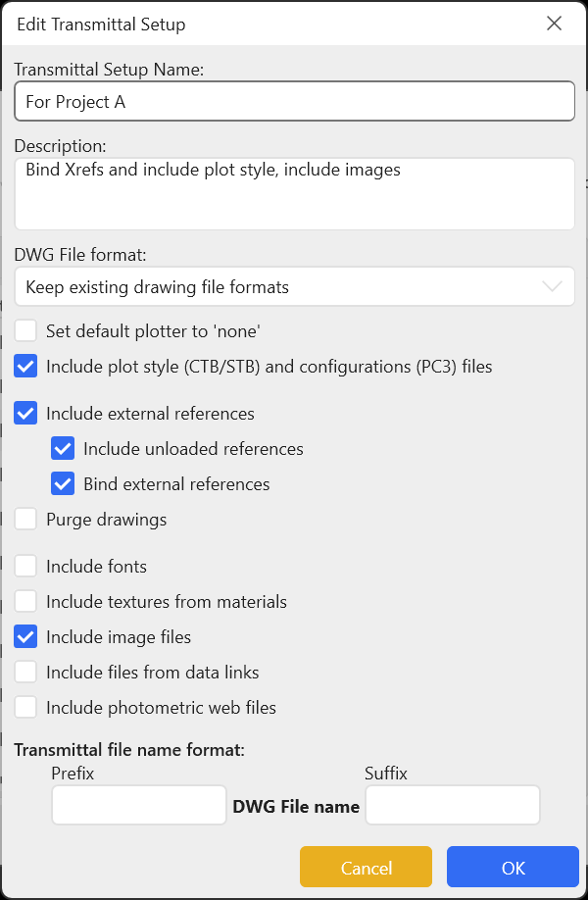Click the Suffix input field
588x900 pixels.
tap(452, 806)
